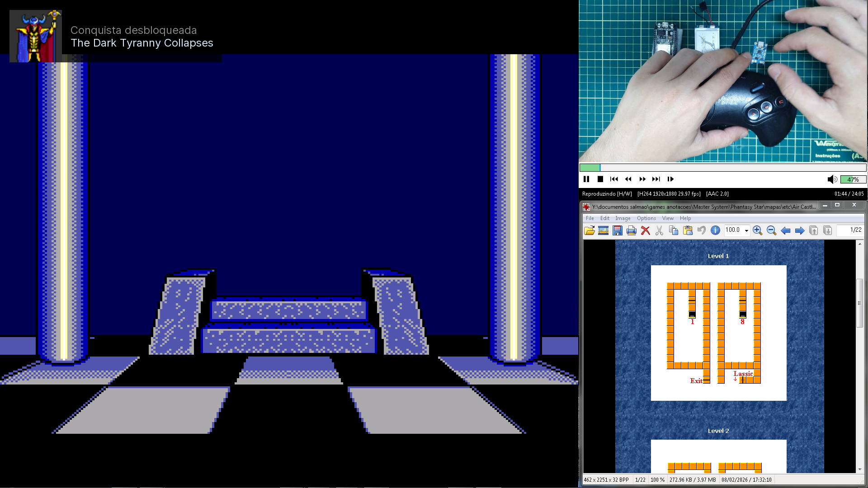Skip to next track button
Image resolution: width=868 pixels, height=488 pixels.
pos(656,179)
